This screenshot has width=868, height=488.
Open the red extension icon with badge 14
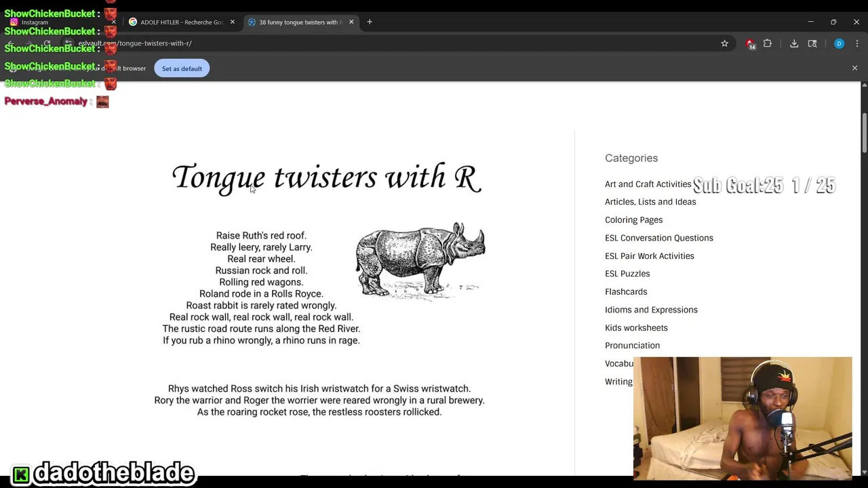(x=750, y=43)
